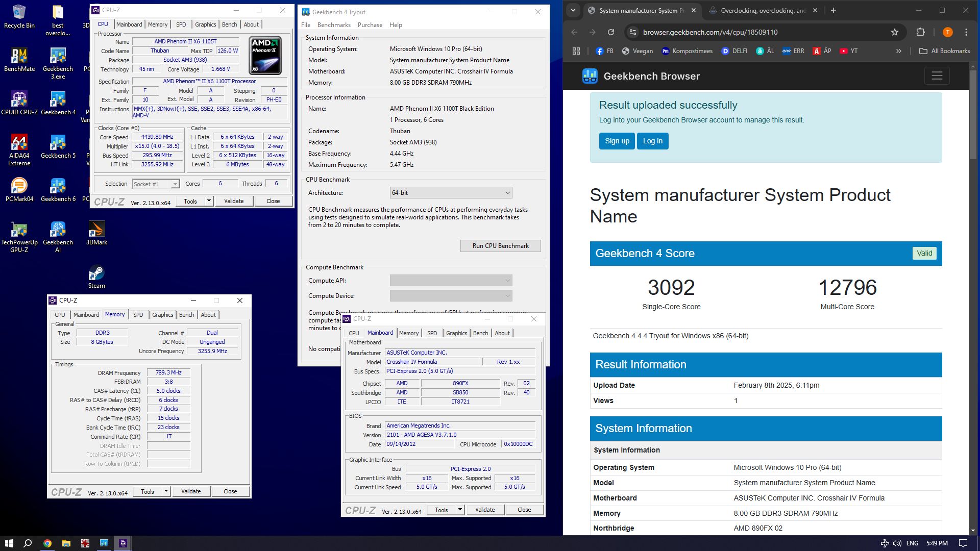Open the Benchmarks menu in Geekbench 4

coord(334,25)
